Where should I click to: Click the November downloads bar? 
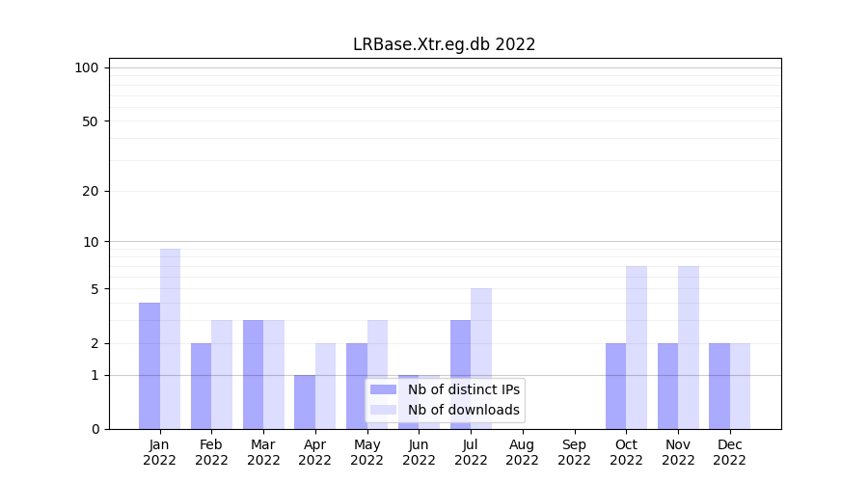689,347
